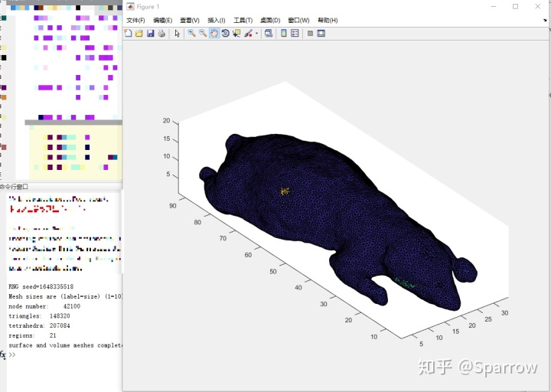Viewport: 551px width, 392px height.
Task: Click Hide Plot Tools icon
Action: (x=310, y=34)
